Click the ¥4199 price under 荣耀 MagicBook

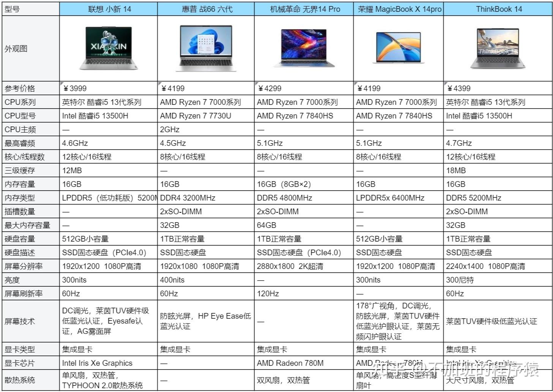(399, 89)
